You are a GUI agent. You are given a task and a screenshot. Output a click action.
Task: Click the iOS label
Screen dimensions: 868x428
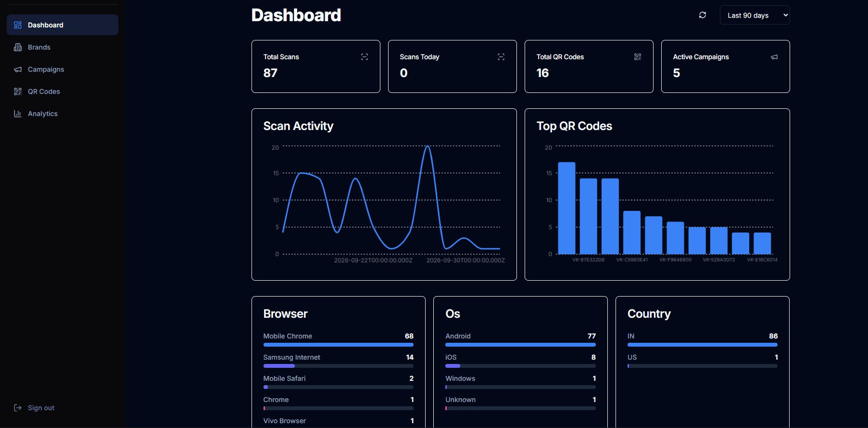pyautogui.click(x=451, y=357)
